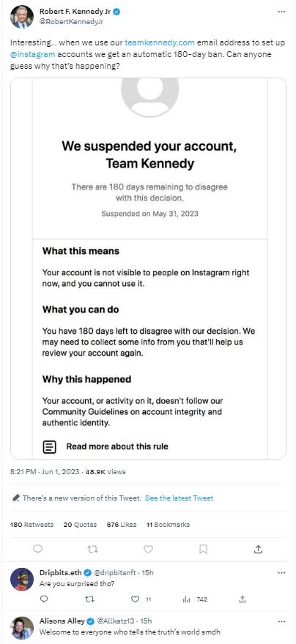Bookmark the main tweet
296x644 pixels.
pyautogui.click(x=203, y=549)
